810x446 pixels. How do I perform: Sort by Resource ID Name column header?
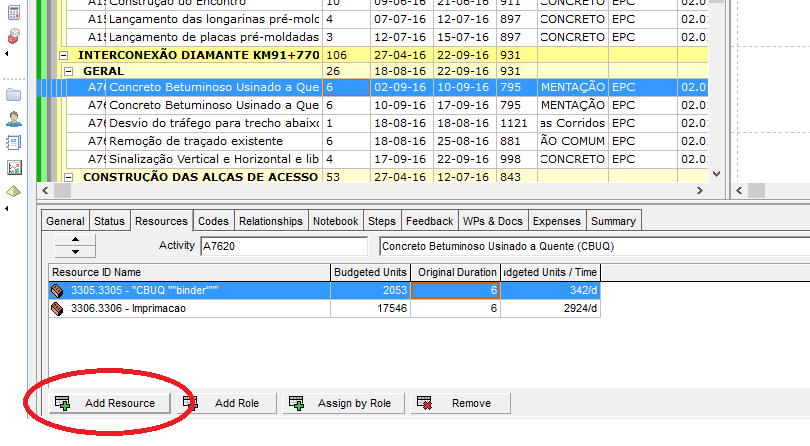pos(190,272)
